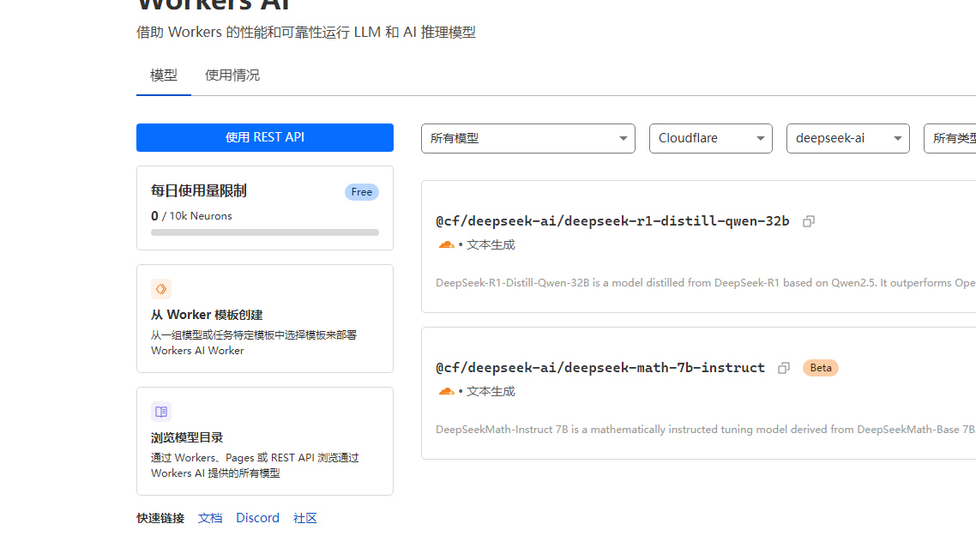Open the 所有类型 dropdown at right edge
This screenshot has width=976, height=560.
(950, 138)
